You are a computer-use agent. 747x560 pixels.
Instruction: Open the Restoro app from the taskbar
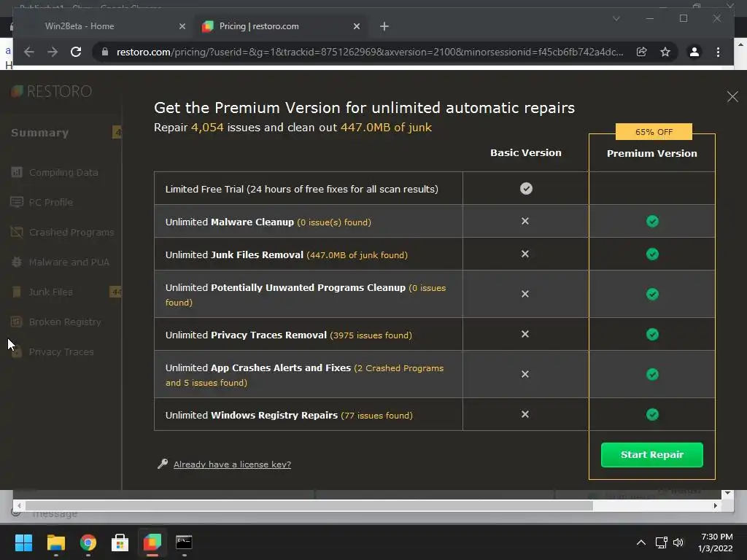click(152, 542)
